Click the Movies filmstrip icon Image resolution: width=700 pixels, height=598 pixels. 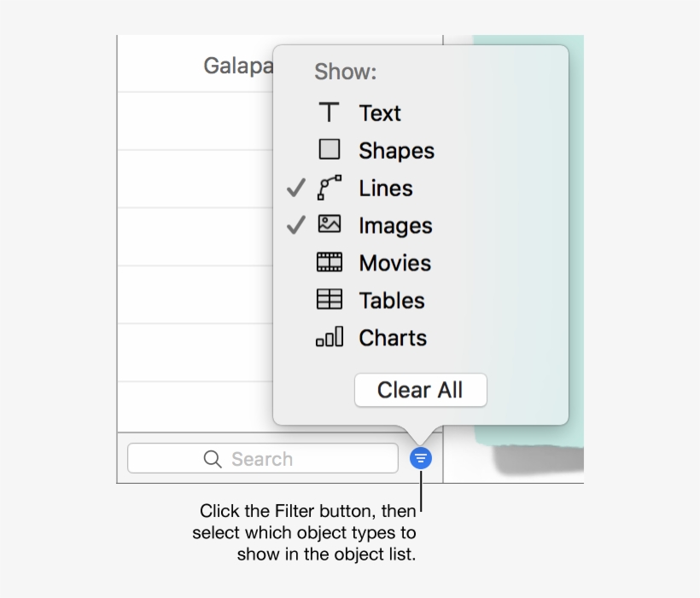coord(329,262)
